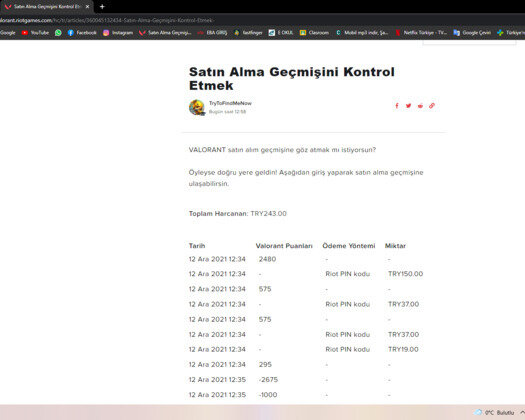Open the fastfinger bookmark
This screenshot has height=420, width=525.
(248, 32)
